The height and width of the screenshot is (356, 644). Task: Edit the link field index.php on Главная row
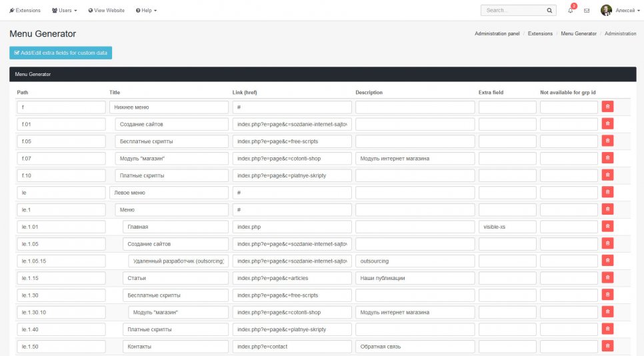[x=292, y=227]
